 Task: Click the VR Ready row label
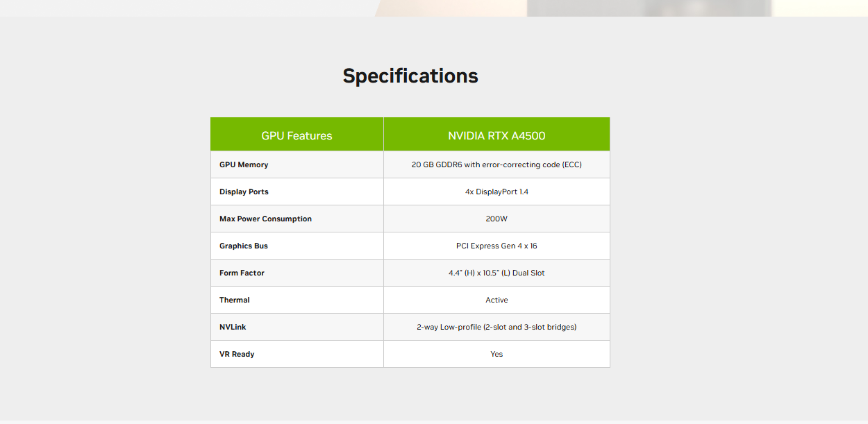(237, 354)
